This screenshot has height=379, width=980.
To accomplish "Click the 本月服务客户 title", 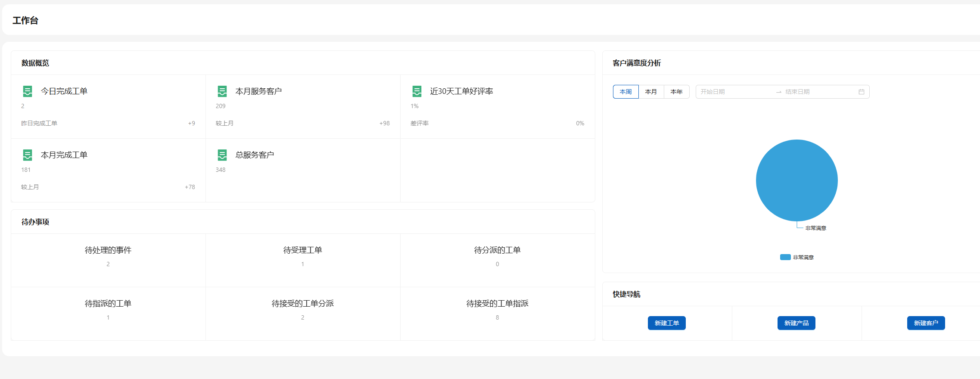I will (258, 91).
